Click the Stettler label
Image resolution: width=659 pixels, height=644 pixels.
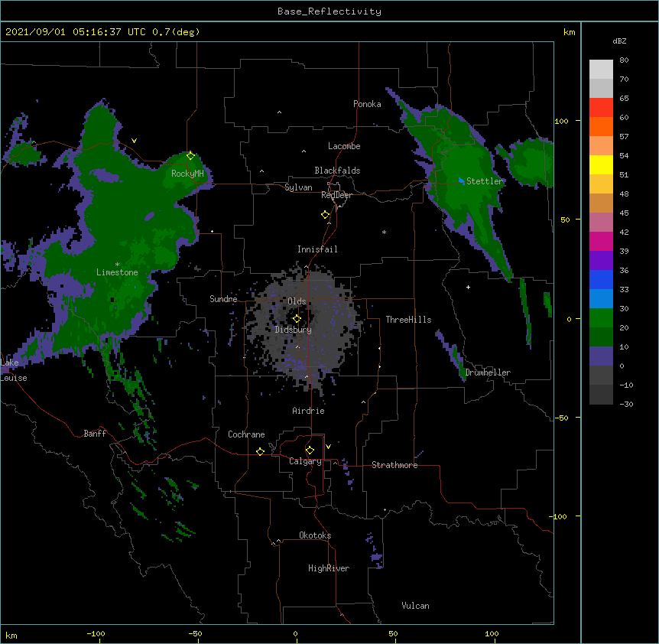485,181
